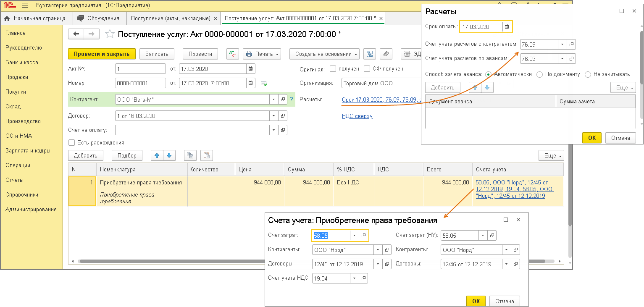Enable Есть расхождения checkbox
The width and height of the screenshot is (644, 307).
point(71,142)
